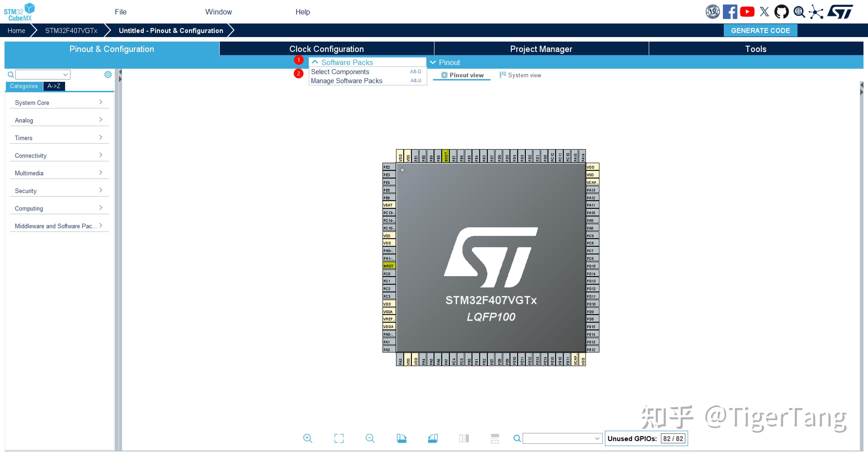Fit the chip to the view
868x456 pixels.
[339, 438]
